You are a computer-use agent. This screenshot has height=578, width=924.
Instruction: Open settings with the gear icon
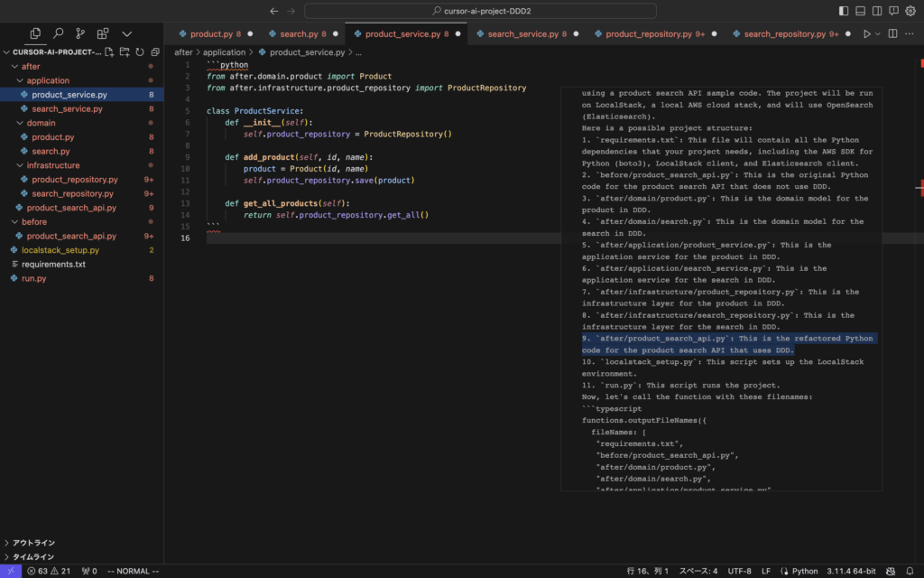910,11
